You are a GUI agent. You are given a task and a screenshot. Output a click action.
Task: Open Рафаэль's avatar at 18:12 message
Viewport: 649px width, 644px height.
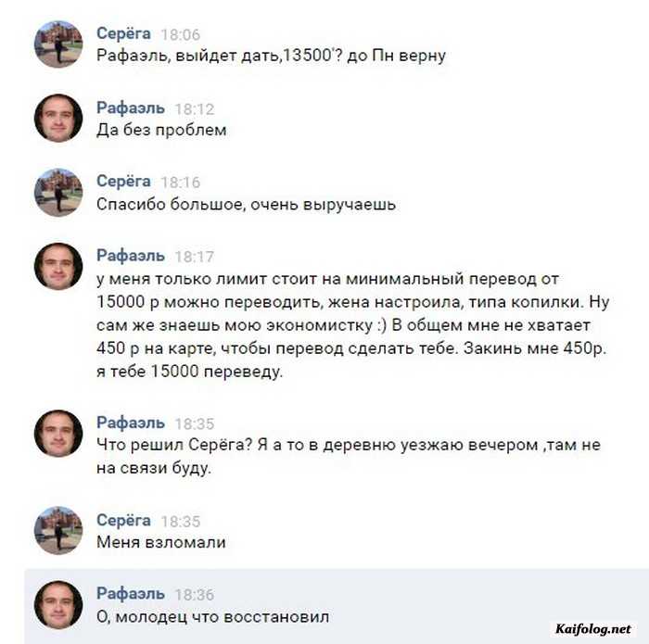58,119
